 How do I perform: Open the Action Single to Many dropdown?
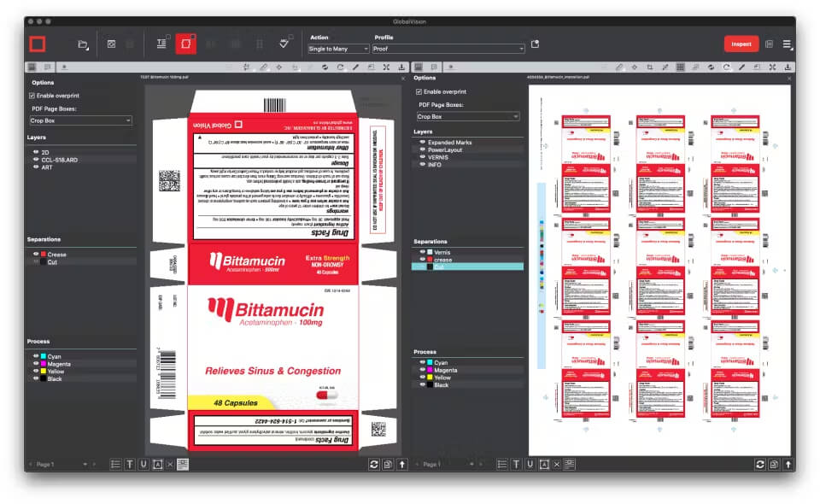click(338, 49)
